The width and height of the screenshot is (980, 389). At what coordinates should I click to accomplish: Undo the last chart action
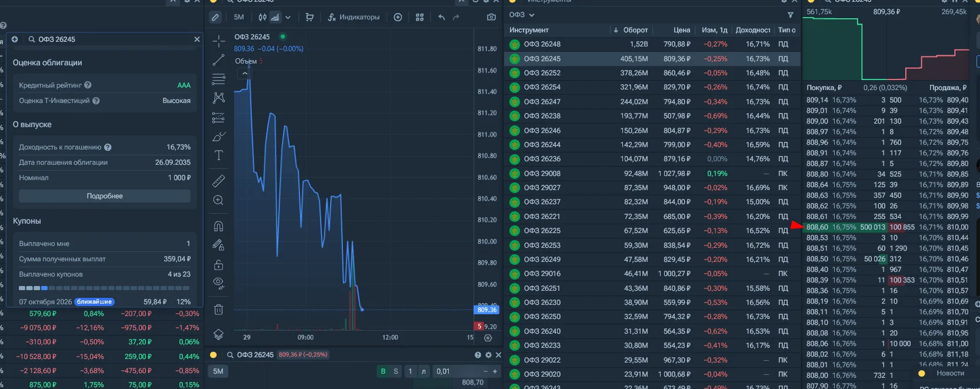pos(442,17)
